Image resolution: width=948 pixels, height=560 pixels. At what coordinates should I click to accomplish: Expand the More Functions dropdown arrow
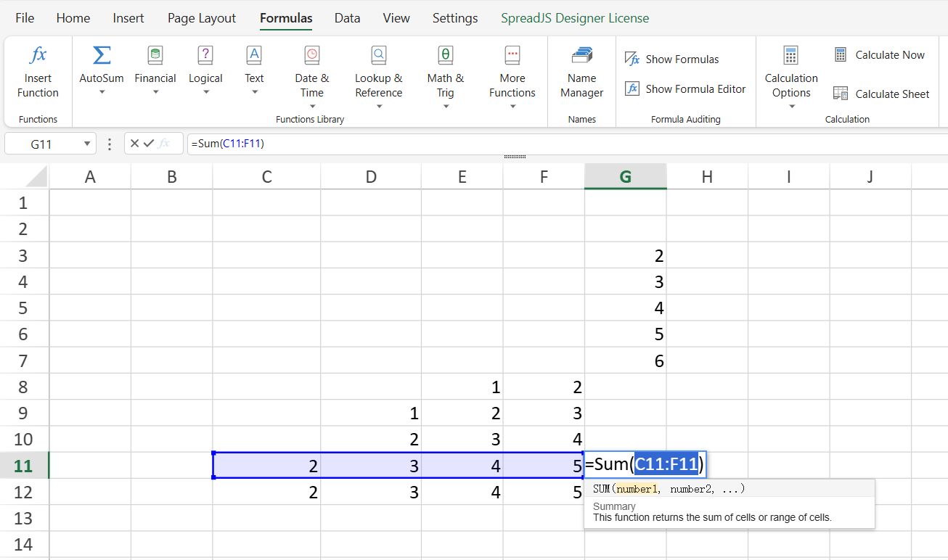(x=512, y=107)
